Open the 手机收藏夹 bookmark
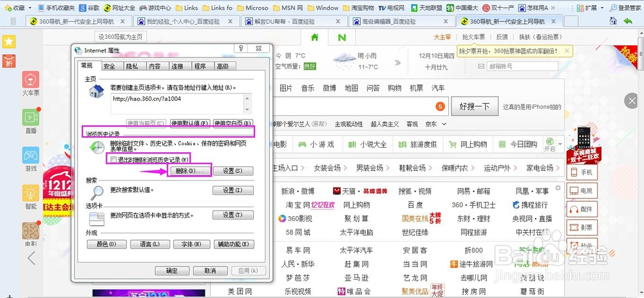Viewport: 644px width, 298px height. click(x=56, y=8)
